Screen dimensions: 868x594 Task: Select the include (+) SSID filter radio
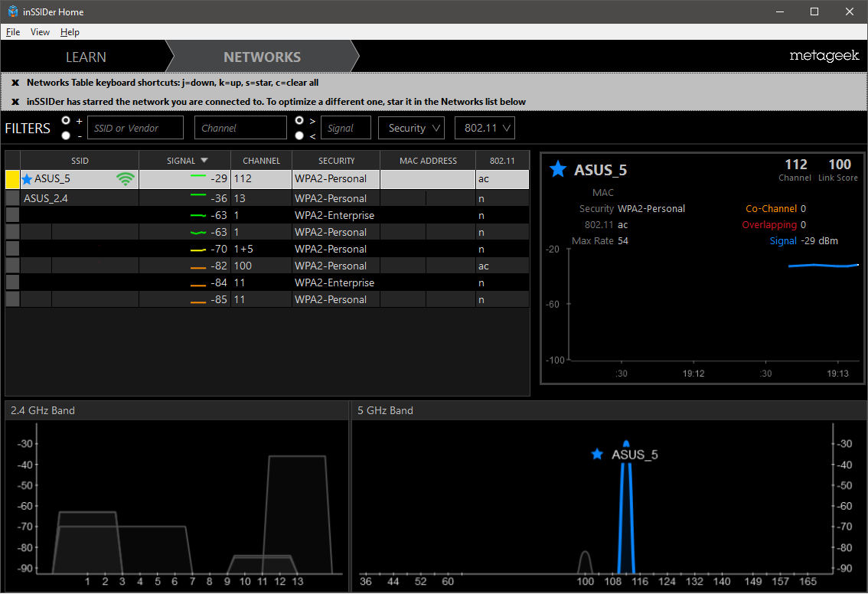point(66,121)
